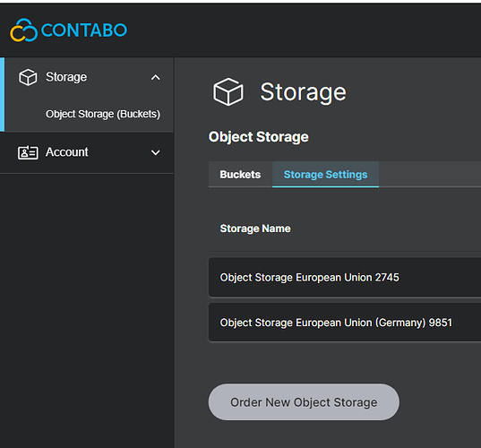Click the Account ID card icon

pyautogui.click(x=28, y=152)
